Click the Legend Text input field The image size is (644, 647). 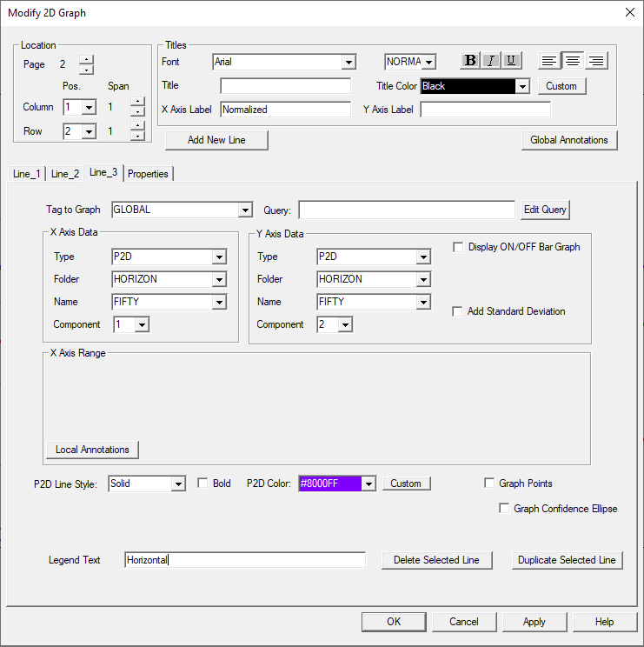244,560
